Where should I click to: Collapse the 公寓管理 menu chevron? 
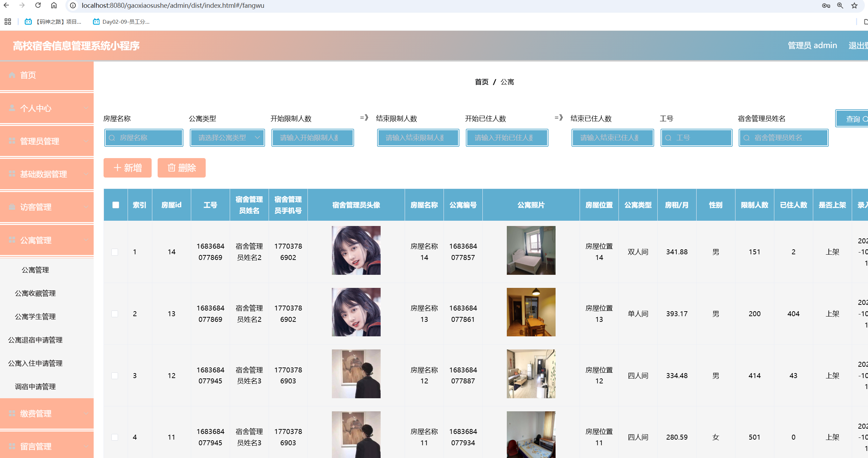pos(86,240)
